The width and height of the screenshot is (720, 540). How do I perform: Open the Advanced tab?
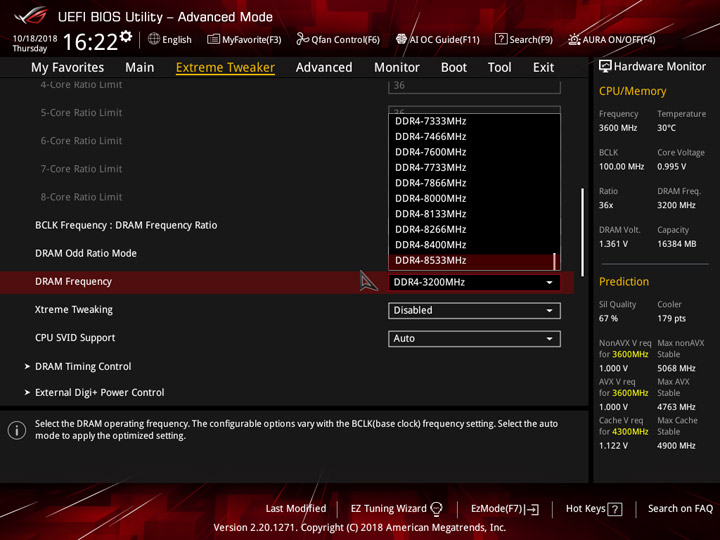click(324, 67)
